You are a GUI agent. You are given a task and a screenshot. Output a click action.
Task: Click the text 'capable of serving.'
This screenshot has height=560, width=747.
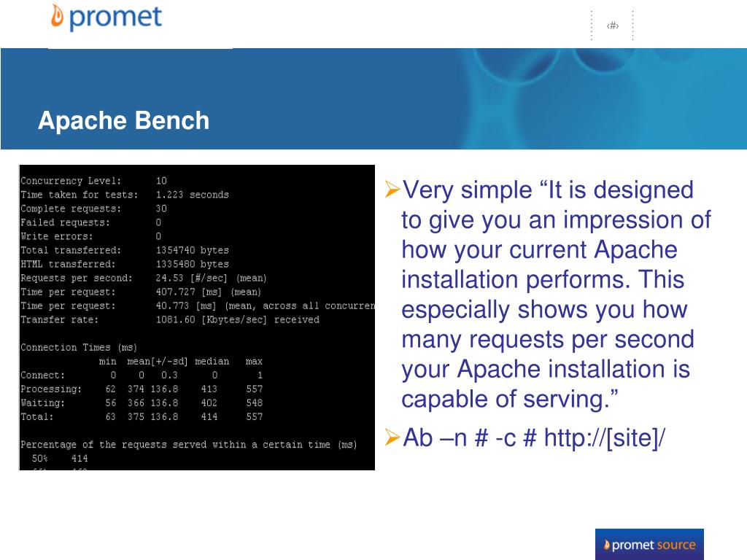pyautogui.click(x=510, y=399)
